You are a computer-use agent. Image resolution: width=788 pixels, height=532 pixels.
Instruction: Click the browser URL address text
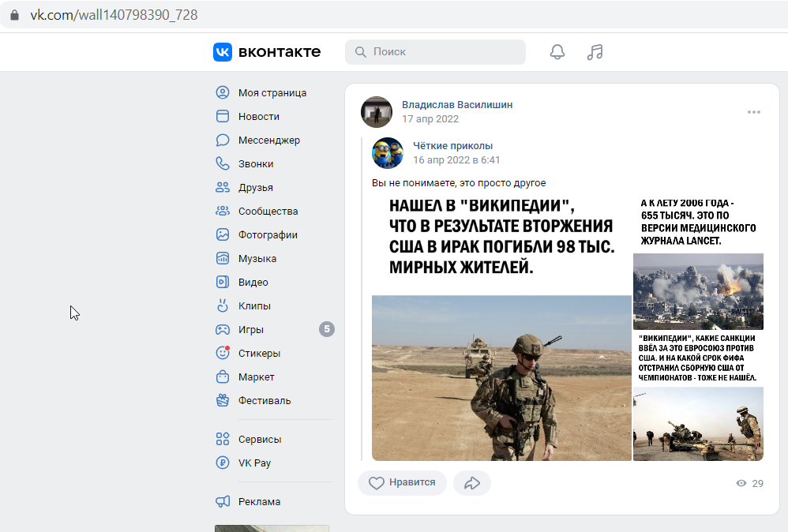tap(114, 15)
